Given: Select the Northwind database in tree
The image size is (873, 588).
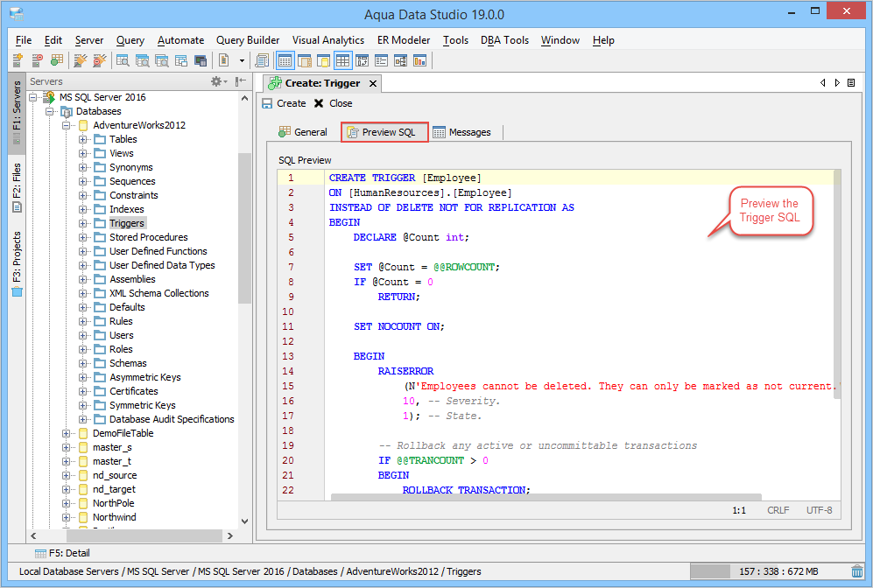Looking at the screenshot, I should [x=114, y=517].
